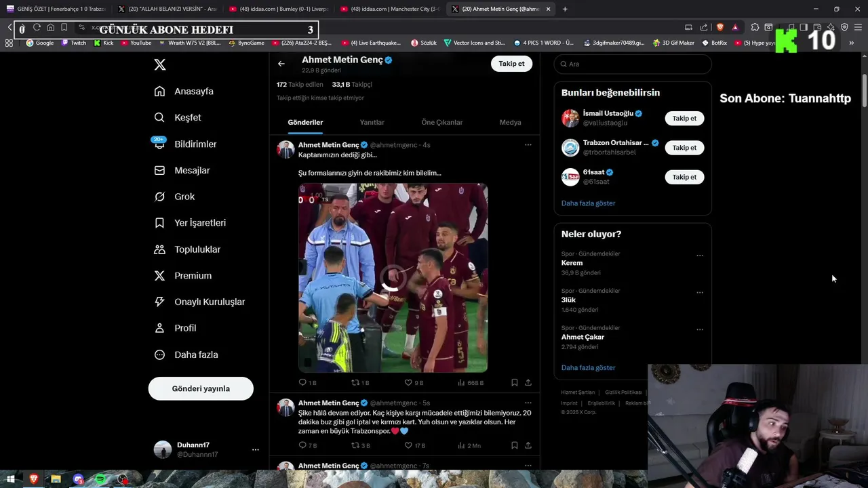
Task: Switch to the GENİŞ ÖZET Fenerbahçe browser tab
Action: [56, 9]
